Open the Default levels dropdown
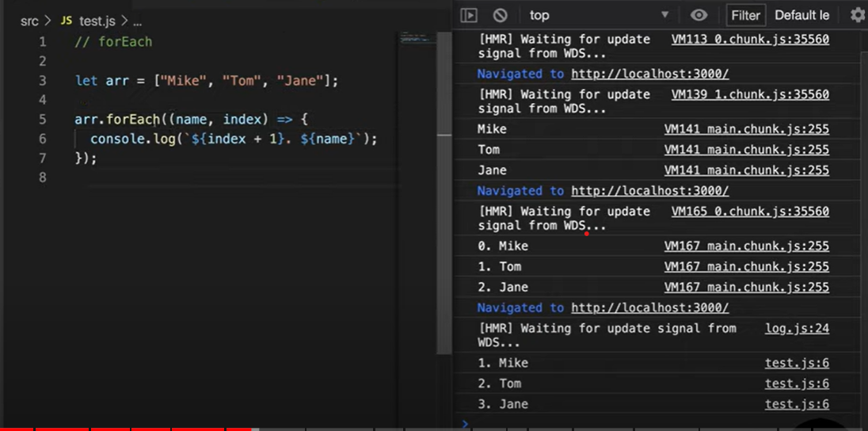 (x=802, y=16)
